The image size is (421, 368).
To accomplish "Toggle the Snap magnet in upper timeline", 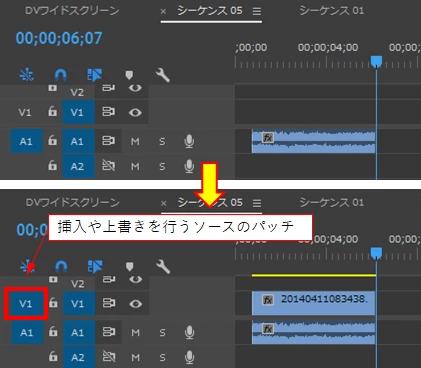I will (x=60, y=75).
